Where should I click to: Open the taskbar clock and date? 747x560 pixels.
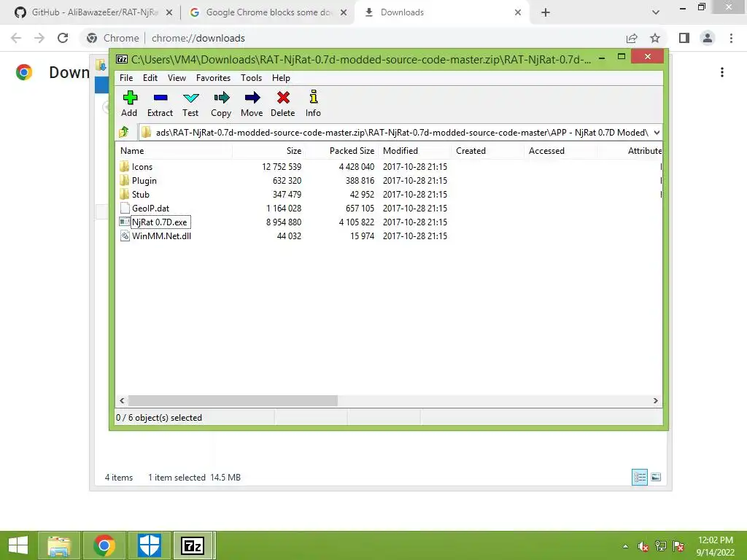coord(716,546)
